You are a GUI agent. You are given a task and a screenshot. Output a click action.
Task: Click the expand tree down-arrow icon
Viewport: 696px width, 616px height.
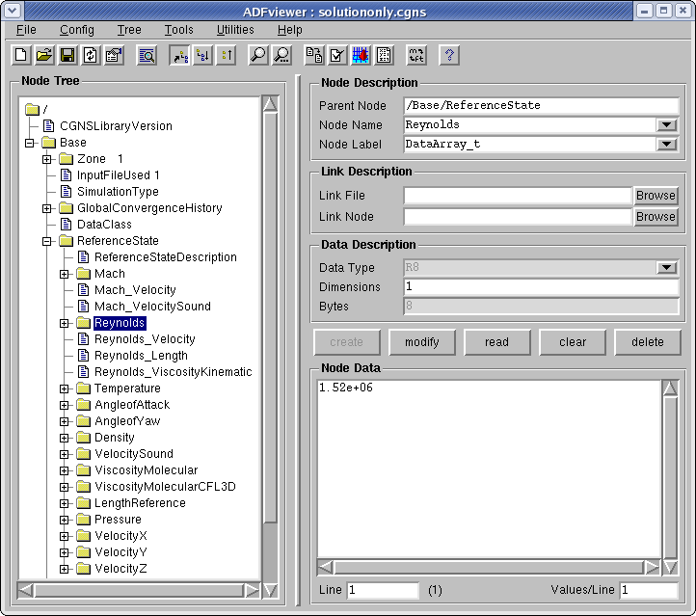pos(203,56)
